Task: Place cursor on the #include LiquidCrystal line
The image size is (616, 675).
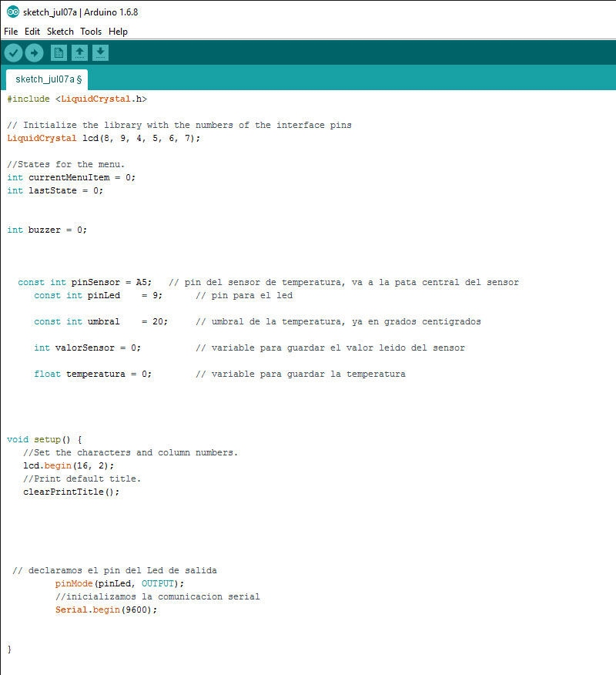Action: (x=77, y=99)
